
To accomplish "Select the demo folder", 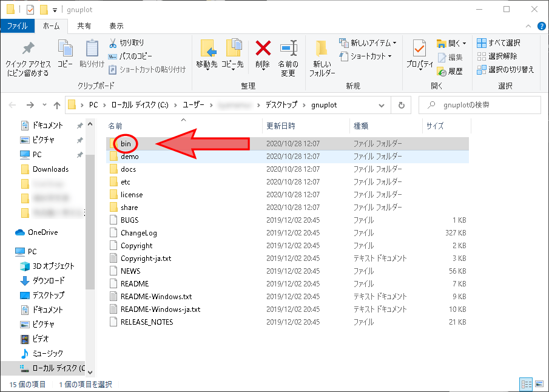I will (x=287, y=157).
